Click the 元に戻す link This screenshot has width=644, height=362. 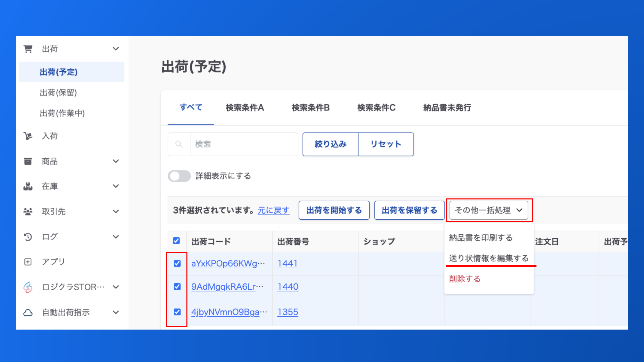tap(274, 210)
